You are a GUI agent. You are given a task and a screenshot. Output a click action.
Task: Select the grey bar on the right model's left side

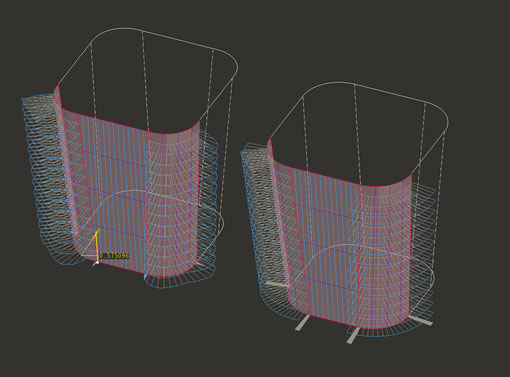tap(278, 284)
